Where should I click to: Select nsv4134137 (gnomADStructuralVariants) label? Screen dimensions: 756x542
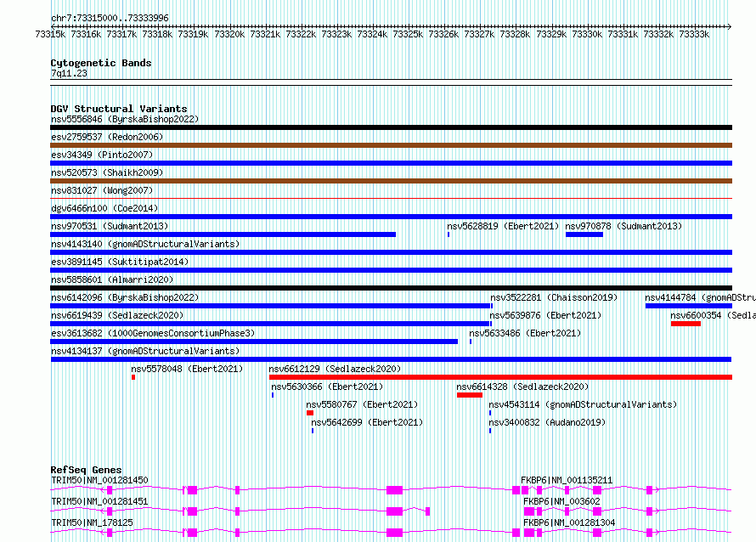[145, 351]
